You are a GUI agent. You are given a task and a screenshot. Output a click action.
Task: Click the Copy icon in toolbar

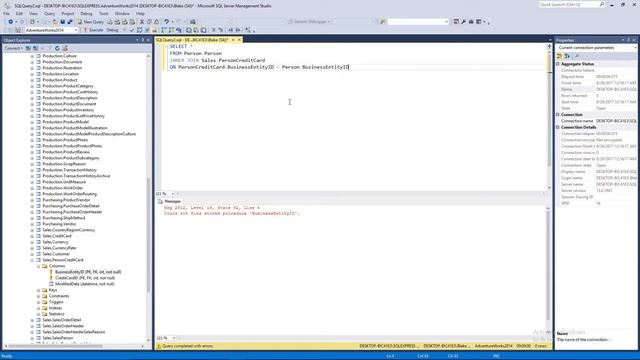tap(149, 22)
